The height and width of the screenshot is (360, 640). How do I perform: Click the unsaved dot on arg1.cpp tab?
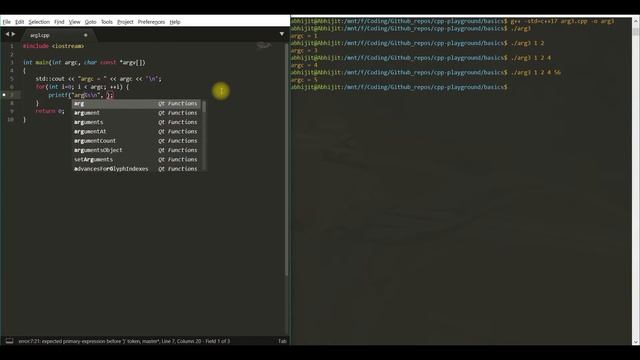click(86, 35)
